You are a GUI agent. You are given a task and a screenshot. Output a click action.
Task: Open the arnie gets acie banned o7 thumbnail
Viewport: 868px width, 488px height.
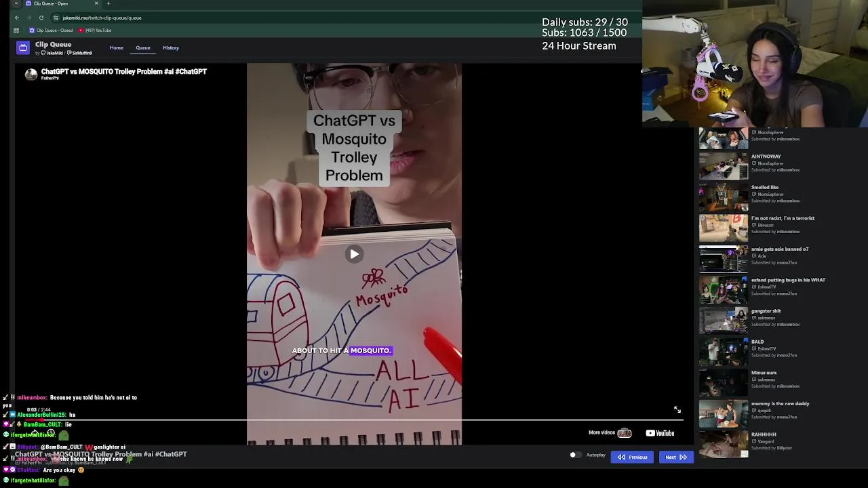[724, 259]
